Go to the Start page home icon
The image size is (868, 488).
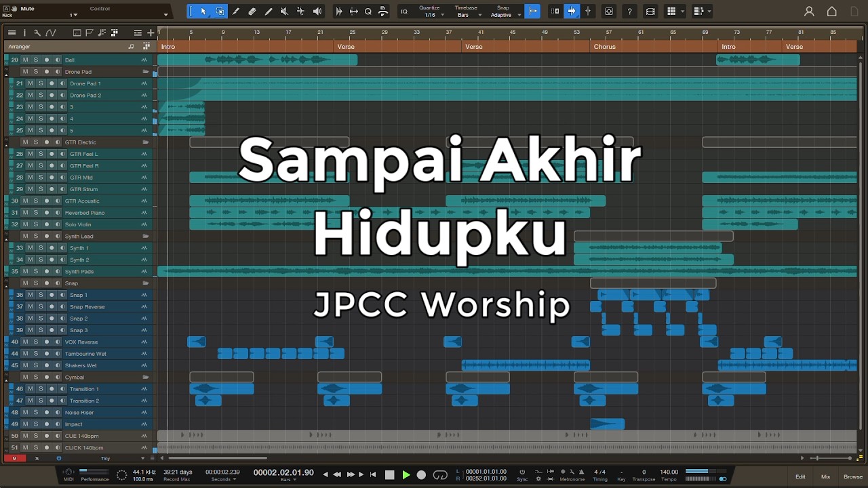coord(832,12)
